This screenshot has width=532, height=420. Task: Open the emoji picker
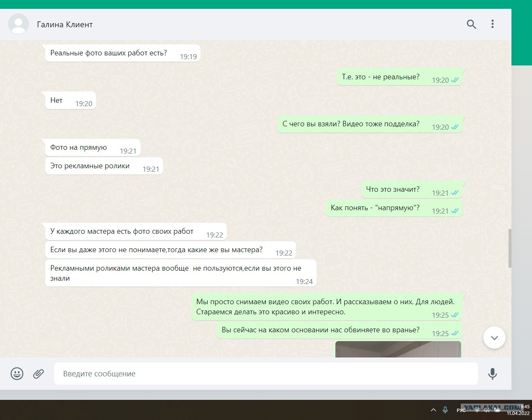click(17, 373)
